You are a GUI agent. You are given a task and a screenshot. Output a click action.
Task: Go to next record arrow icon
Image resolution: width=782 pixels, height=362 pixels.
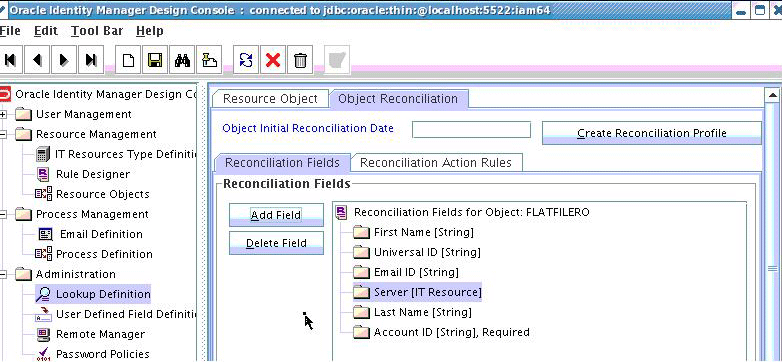(64, 60)
